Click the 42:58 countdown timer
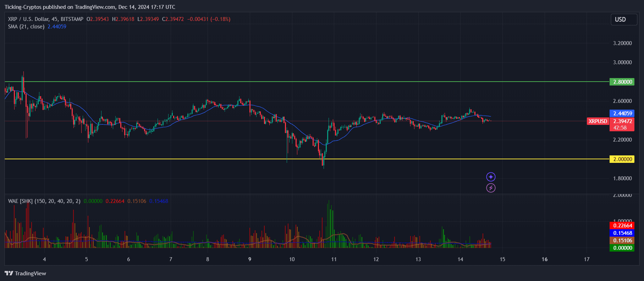Image resolution: width=644 pixels, height=281 pixels. (620, 128)
